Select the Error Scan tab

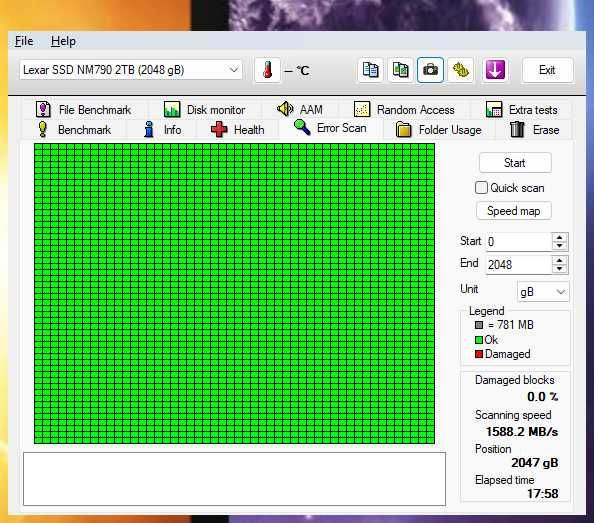(x=330, y=128)
